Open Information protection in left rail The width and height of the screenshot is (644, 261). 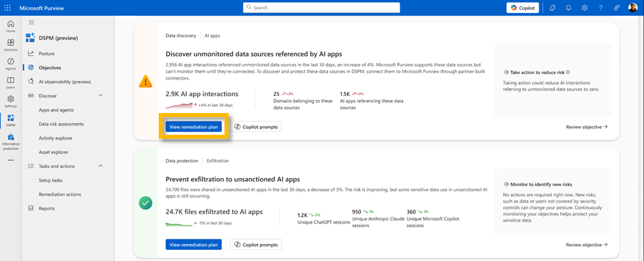(x=11, y=141)
